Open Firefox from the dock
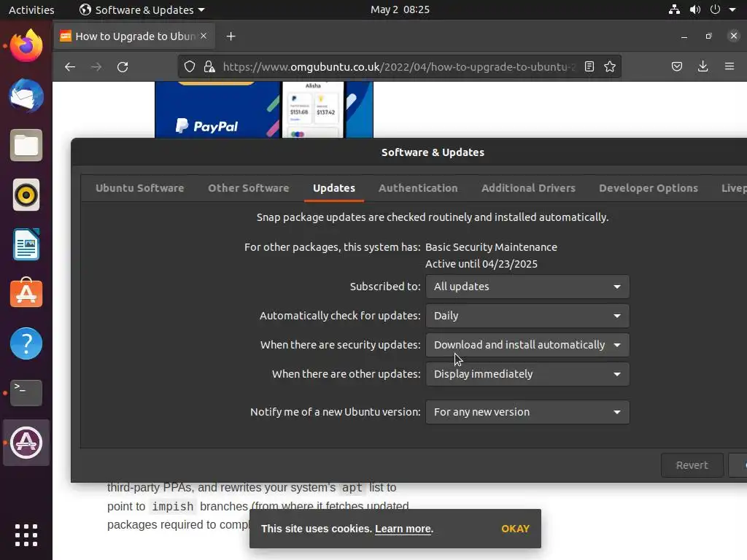This screenshot has height=560, width=747. (26, 46)
